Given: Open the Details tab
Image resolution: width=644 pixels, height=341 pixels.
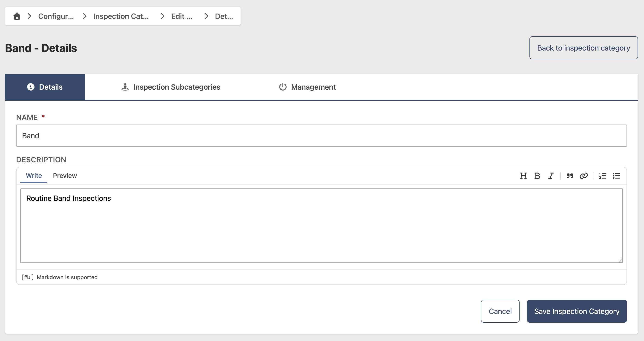Looking at the screenshot, I should (45, 87).
